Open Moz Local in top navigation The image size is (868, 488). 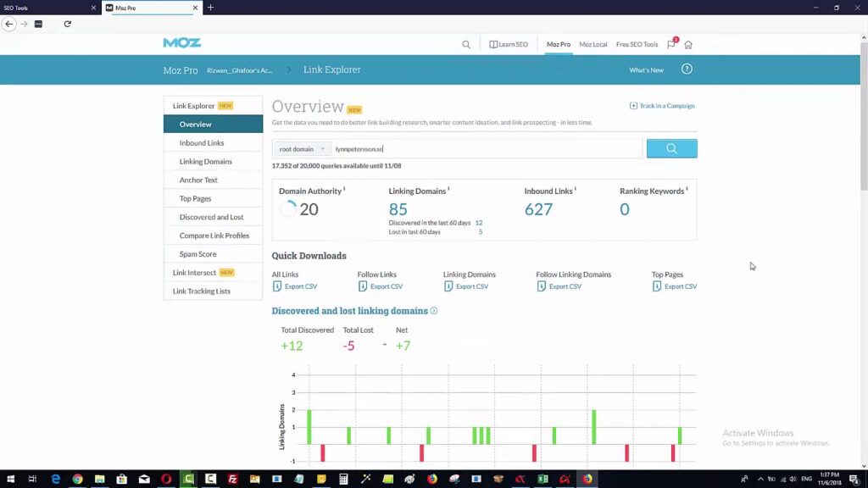(593, 44)
